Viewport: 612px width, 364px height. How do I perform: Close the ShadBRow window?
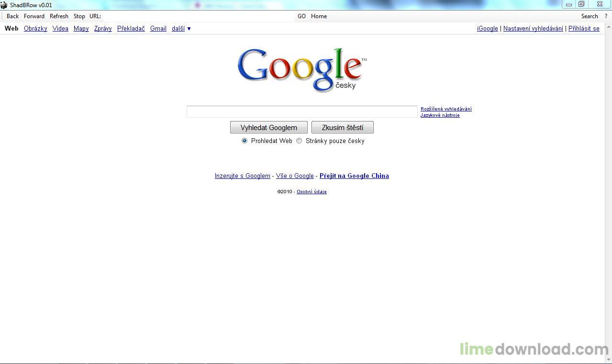(x=600, y=4)
